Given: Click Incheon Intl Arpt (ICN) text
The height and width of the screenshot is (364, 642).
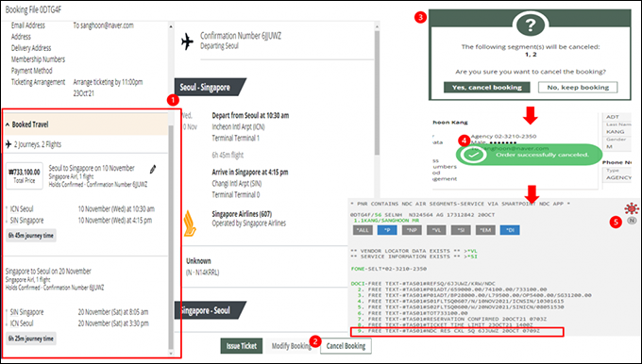Looking at the screenshot, I should [238, 126].
